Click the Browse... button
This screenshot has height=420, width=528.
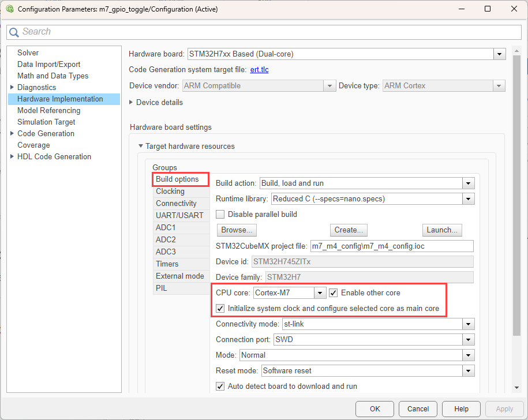(x=237, y=230)
